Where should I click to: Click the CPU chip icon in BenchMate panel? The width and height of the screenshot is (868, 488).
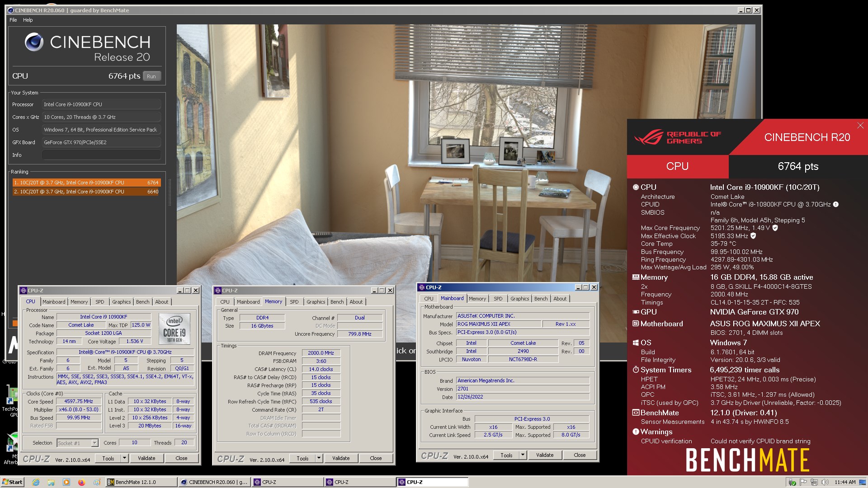[x=636, y=187]
